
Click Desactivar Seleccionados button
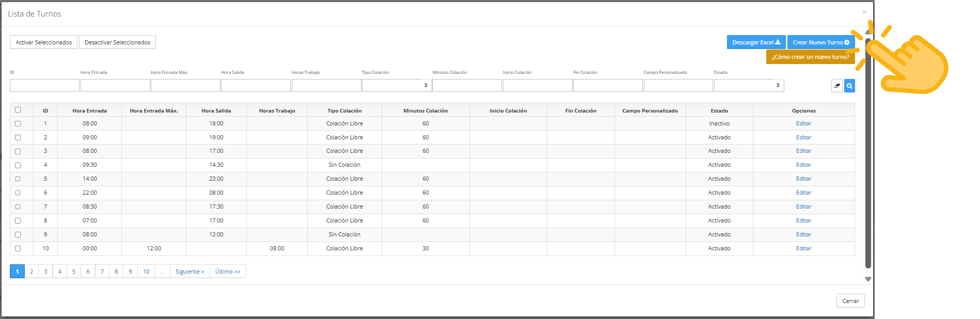(117, 42)
